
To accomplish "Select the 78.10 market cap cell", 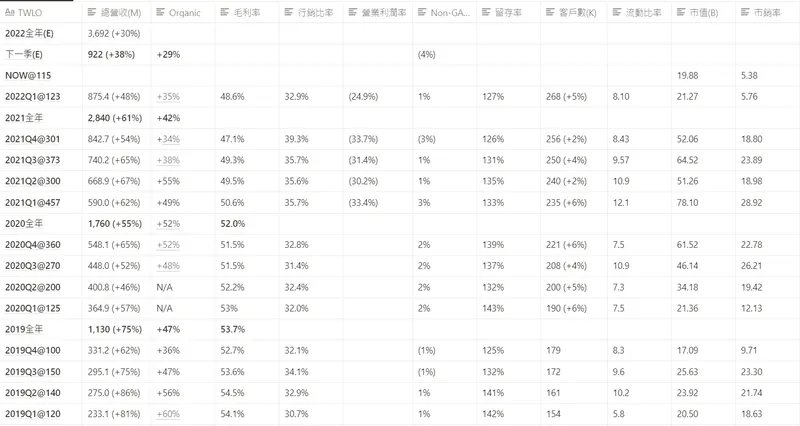I will click(x=686, y=202).
